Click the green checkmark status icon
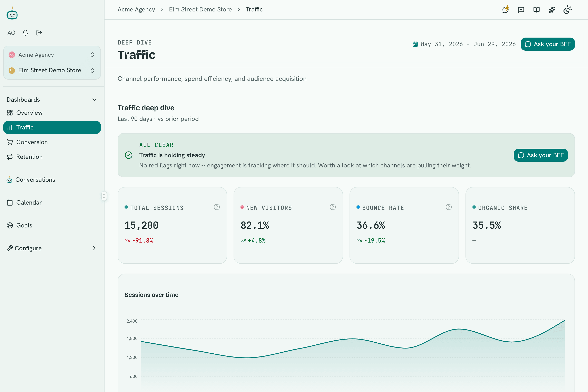588x392 pixels. [x=129, y=155]
